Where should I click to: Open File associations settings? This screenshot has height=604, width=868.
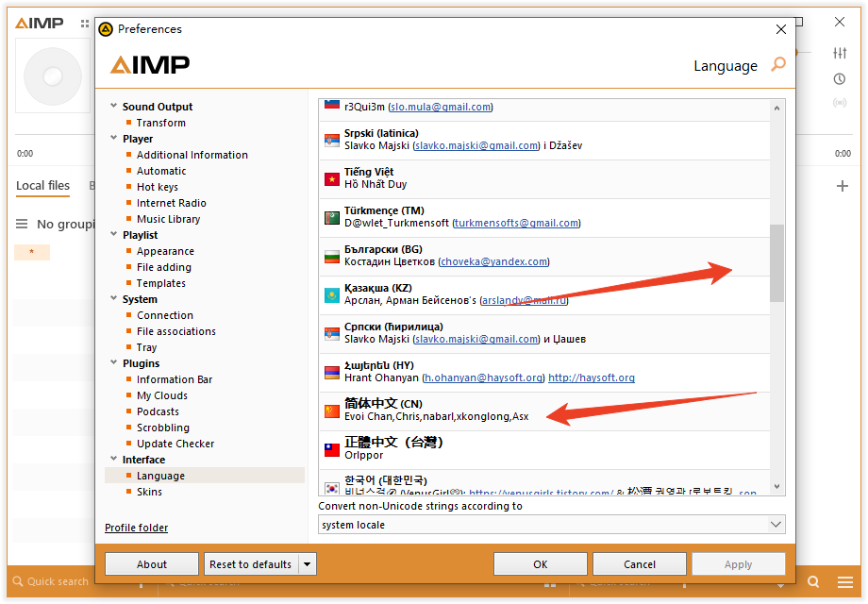tap(176, 331)
